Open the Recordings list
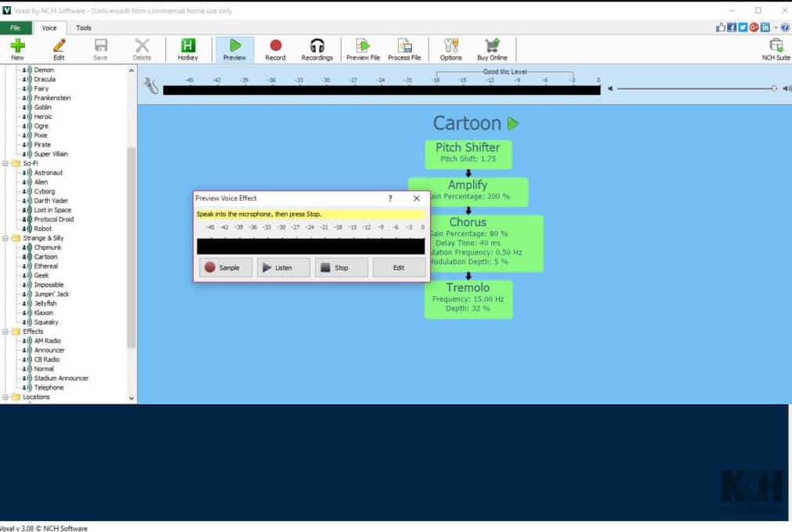This screenshot has width=792, height=532. (x=317, y=49)
